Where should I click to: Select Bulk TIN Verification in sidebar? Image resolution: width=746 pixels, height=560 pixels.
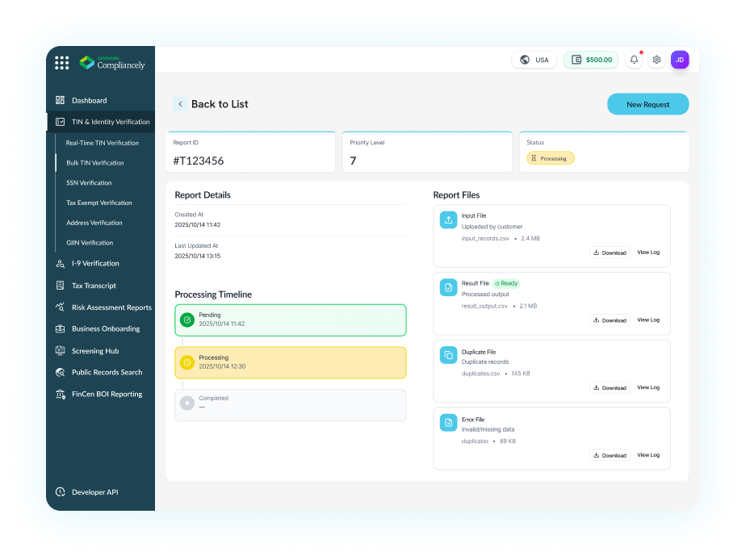tap(94, 163)
